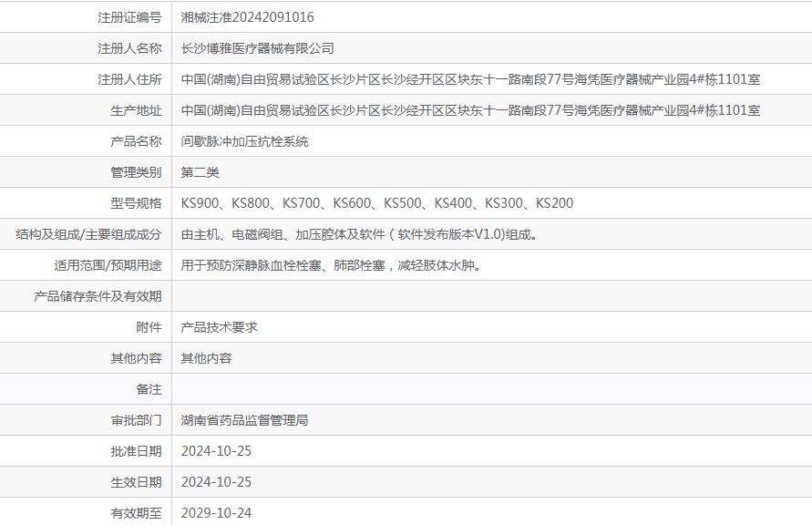812x525 pixels.
Task: Click the 审批部门 label
Action: point(136,420)
